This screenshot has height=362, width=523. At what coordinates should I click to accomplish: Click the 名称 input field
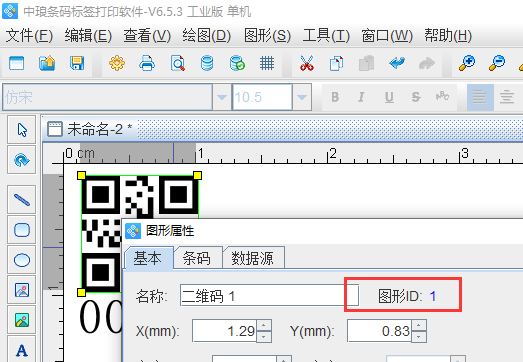tap(270, 295)
